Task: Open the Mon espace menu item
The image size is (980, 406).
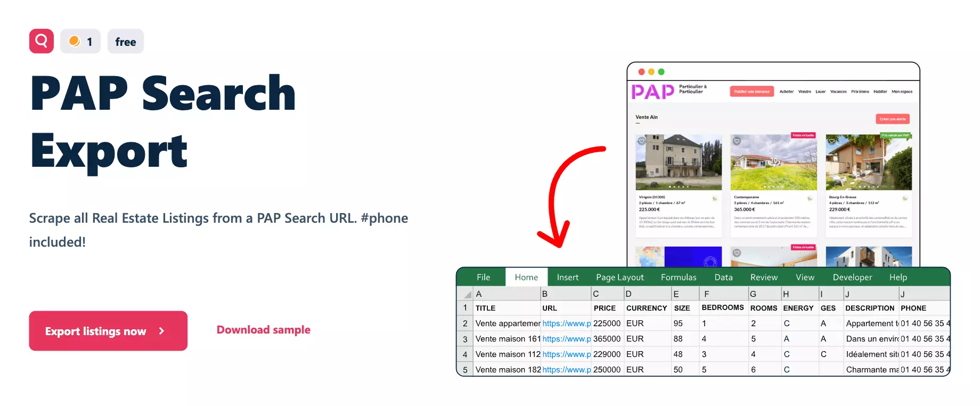Action: (902, 92)
